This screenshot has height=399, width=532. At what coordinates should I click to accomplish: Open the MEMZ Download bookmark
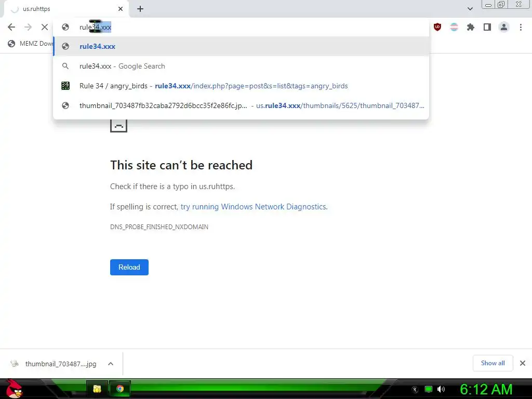(31, 44)
